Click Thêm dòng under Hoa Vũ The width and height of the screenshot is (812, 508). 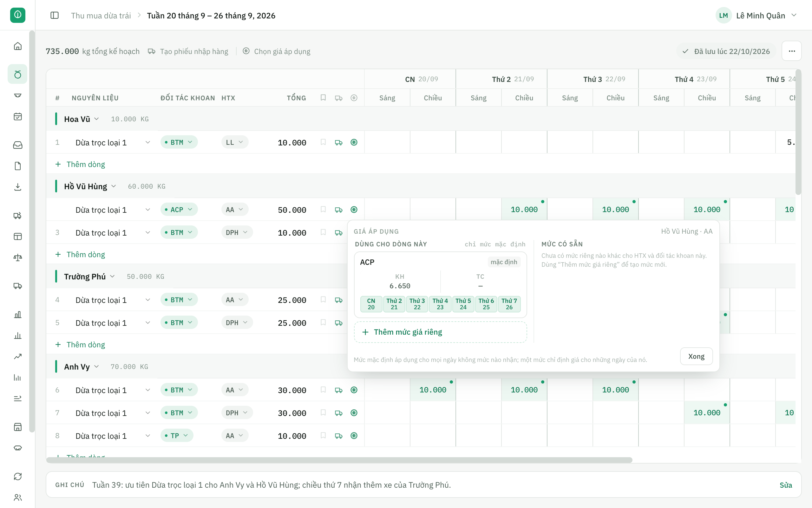click(80, 164)
